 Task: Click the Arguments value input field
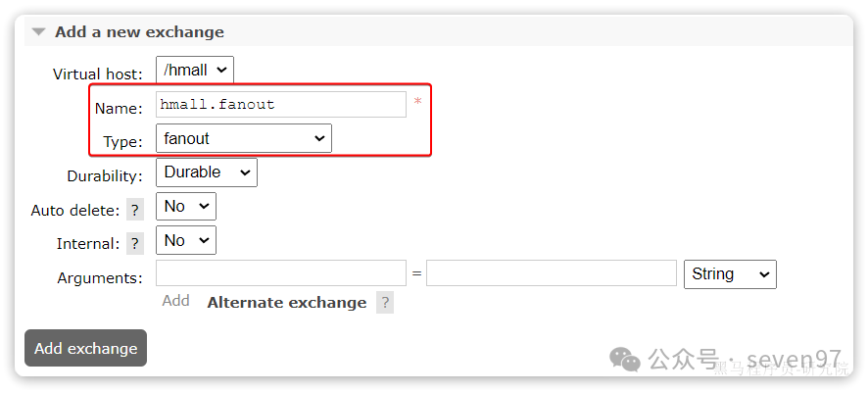point(552,272)
